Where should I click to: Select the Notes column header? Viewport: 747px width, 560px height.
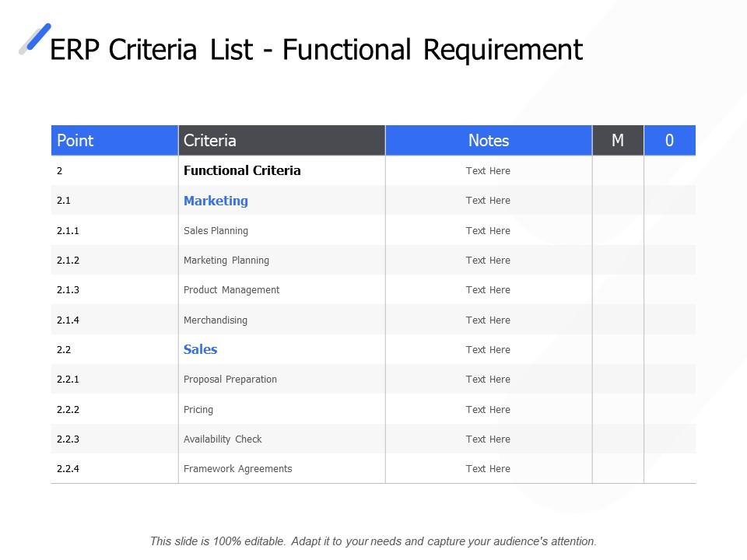(489, 141)
